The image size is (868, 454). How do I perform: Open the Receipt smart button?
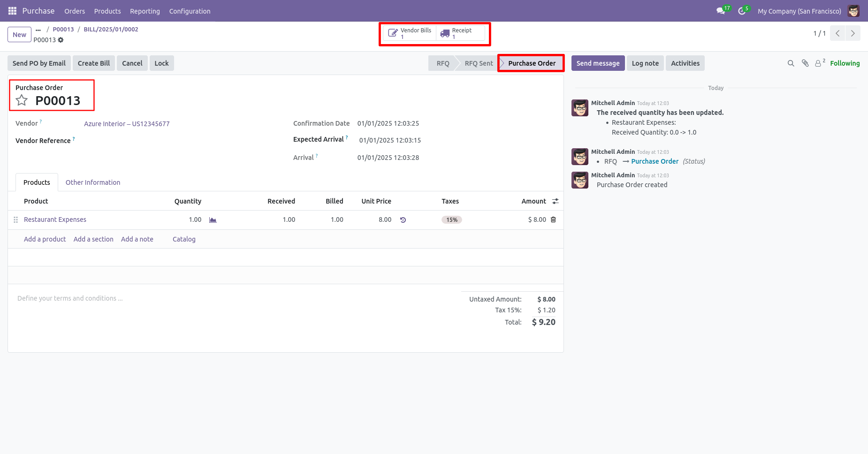click(x=461, y=33)
